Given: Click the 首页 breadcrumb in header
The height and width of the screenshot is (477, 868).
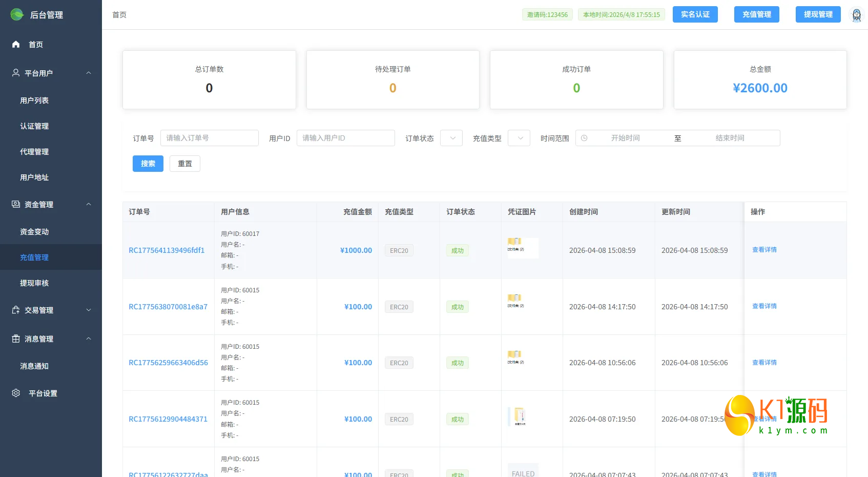Looking at the screenshot, I should pyautogui.click(x=119, y=15).
